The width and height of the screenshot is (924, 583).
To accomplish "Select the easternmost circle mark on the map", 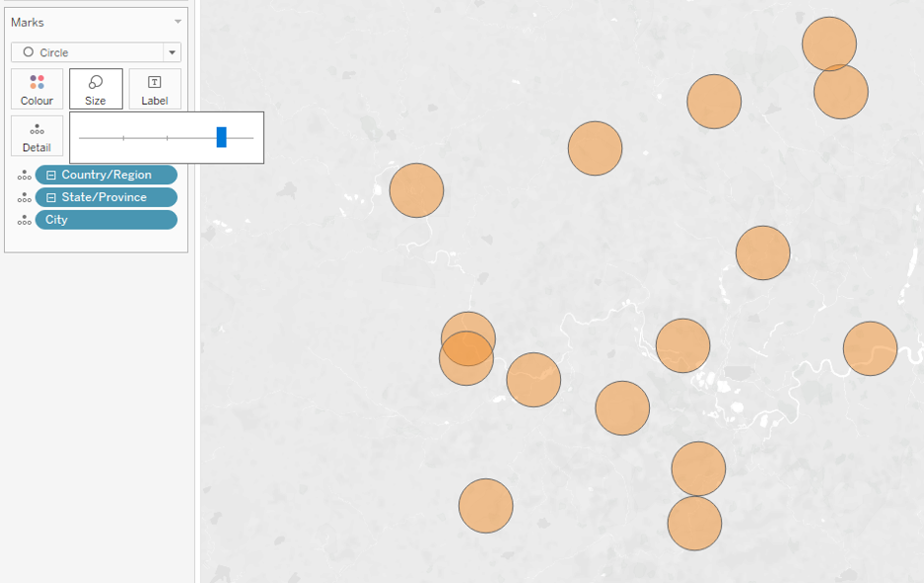I will pyautogui.click(x=870, y=348).
